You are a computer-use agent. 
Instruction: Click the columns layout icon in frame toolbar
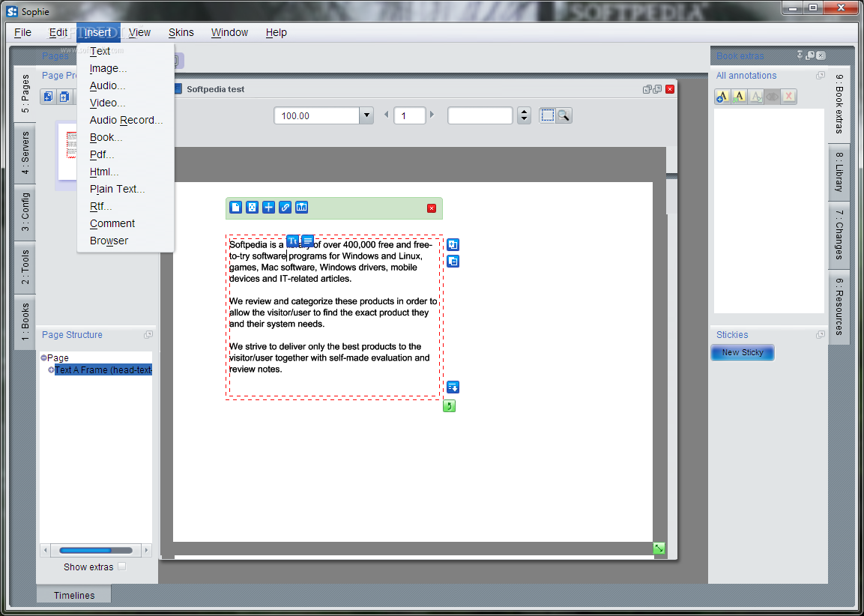click(301, 208)
